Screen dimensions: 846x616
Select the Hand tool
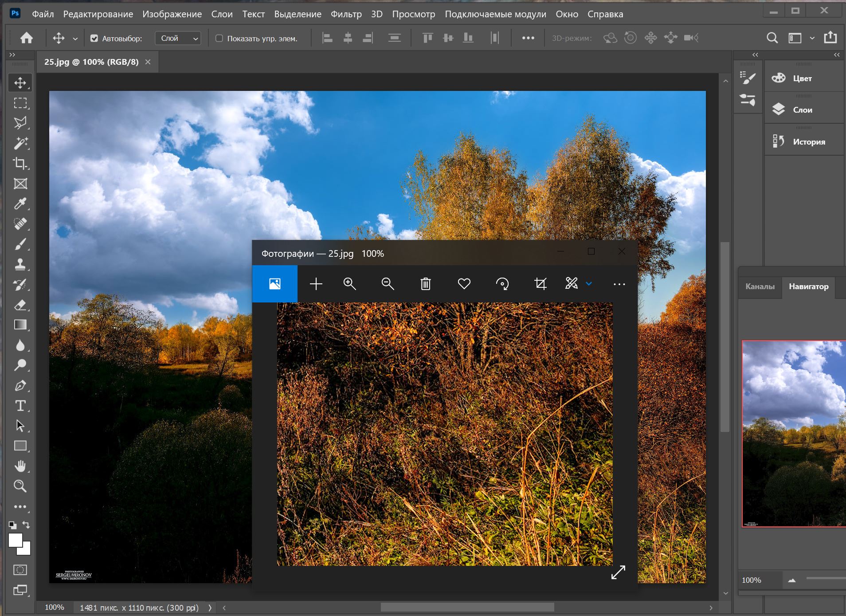[x=20, y=466]
